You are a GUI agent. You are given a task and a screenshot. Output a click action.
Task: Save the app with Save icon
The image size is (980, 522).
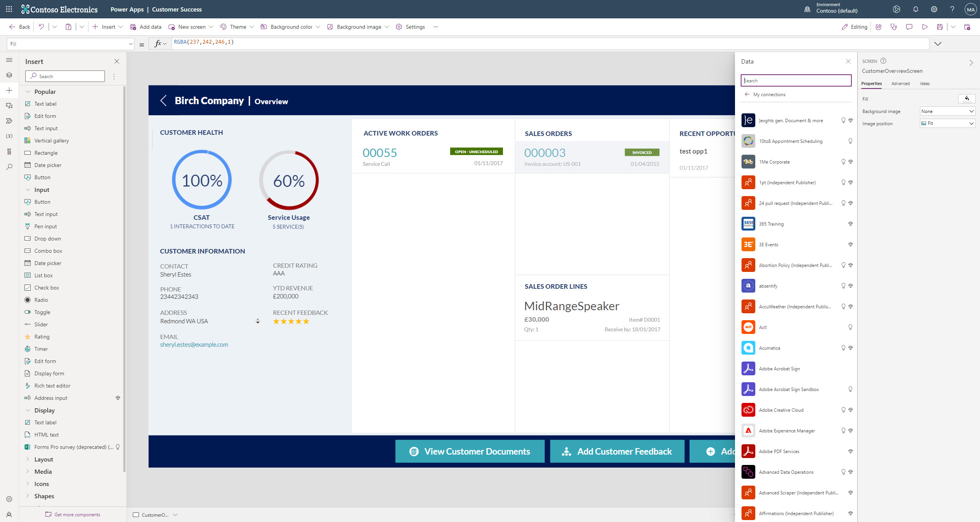(940, 27)
